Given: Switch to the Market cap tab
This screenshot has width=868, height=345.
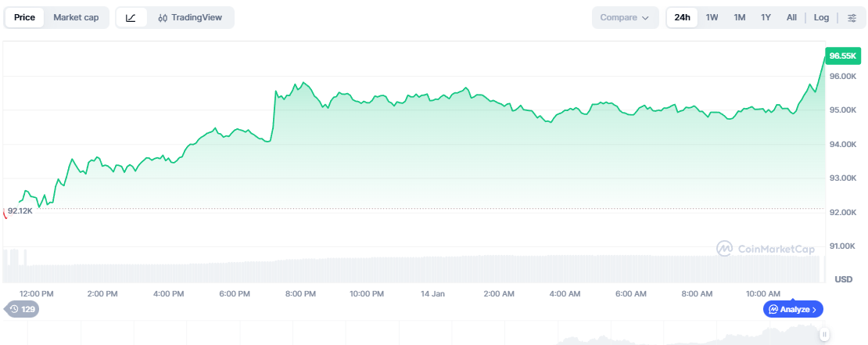Looking at the screenshot, I should click(x=76, y=18).
